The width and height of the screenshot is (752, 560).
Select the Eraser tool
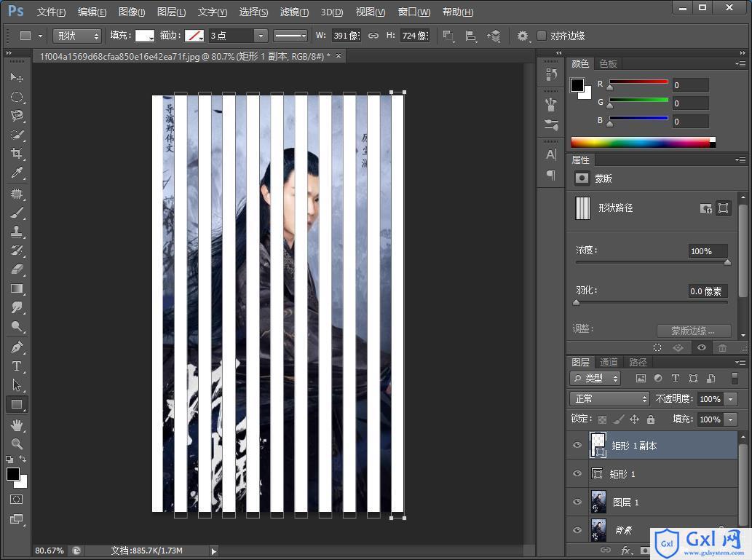tap(17, 269)
